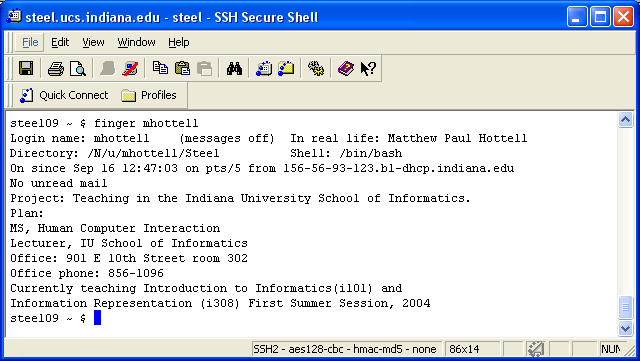Click the 'Shell: /bin/bash' text
Image resolution: width=640 pixels, height=361 pixels.
[x=346, y=153]
